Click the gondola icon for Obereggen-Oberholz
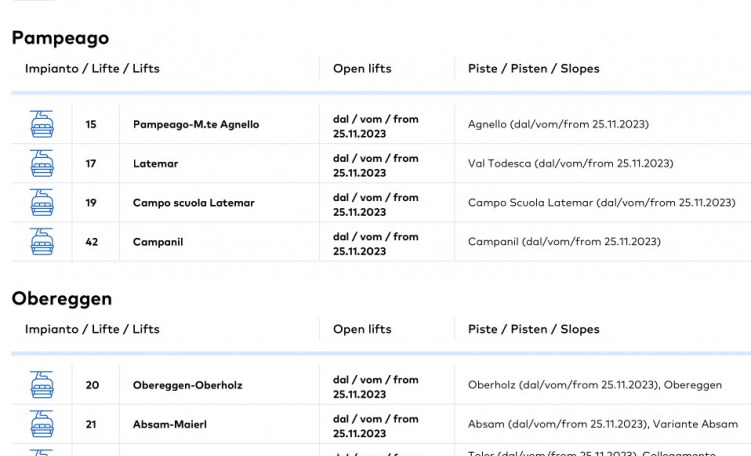 tap(42, 385)
